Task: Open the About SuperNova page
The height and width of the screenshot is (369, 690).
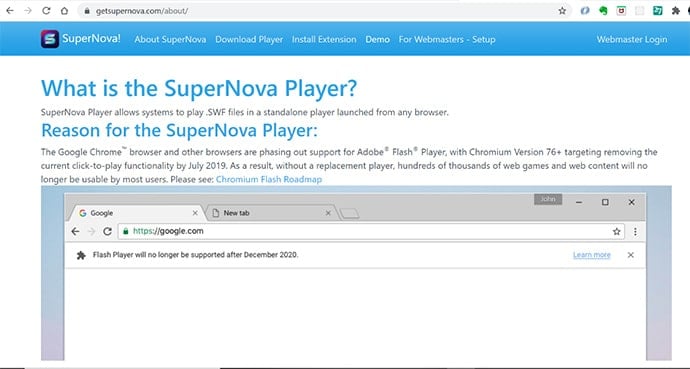Action: tap(170, 40)
